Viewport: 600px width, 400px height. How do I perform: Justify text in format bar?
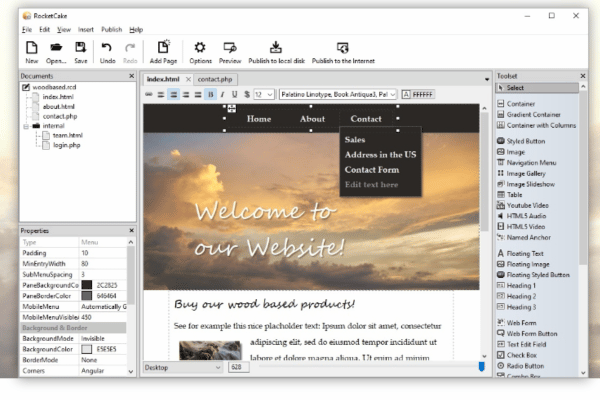pyautogui.click(x=198, y=94)
